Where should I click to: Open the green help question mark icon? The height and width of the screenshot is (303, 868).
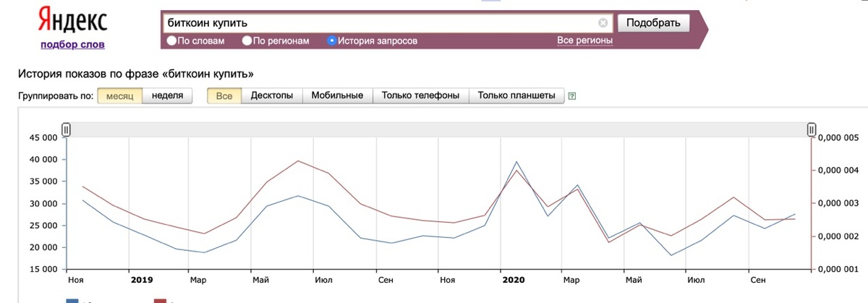pyautogui.click(x=572, y=96)
